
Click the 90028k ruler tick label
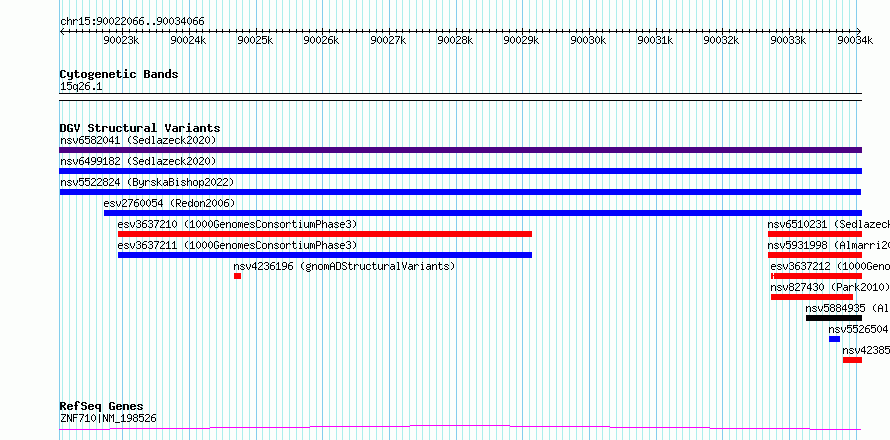point(455,40)
